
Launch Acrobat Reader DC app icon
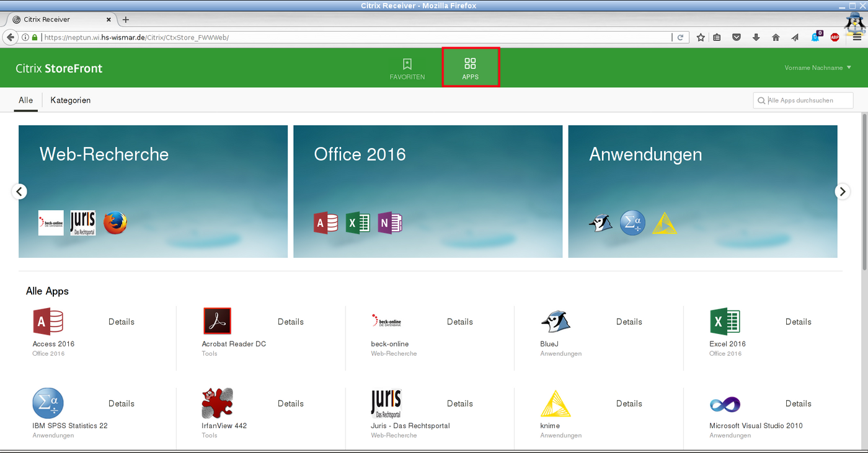click(x=217, y=321)
